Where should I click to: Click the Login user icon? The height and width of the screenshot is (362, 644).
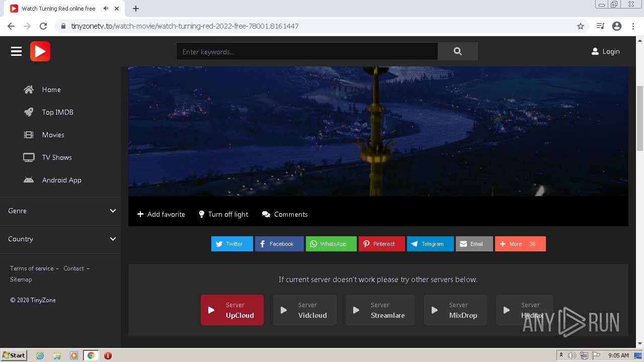[595, 51]
